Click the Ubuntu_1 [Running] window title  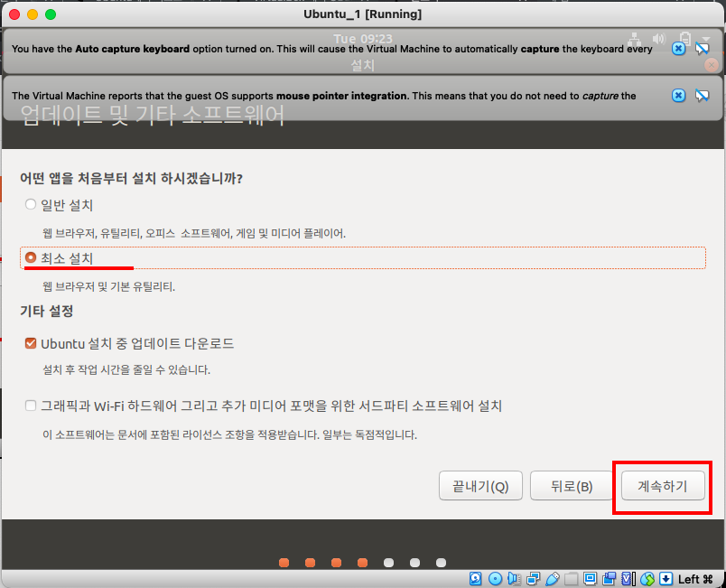click(362, 14)
